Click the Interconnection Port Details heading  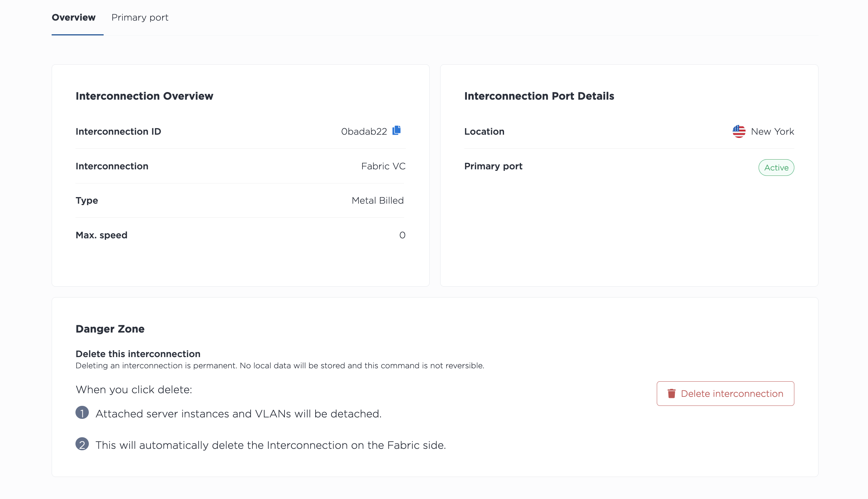[x=539, y=96]
